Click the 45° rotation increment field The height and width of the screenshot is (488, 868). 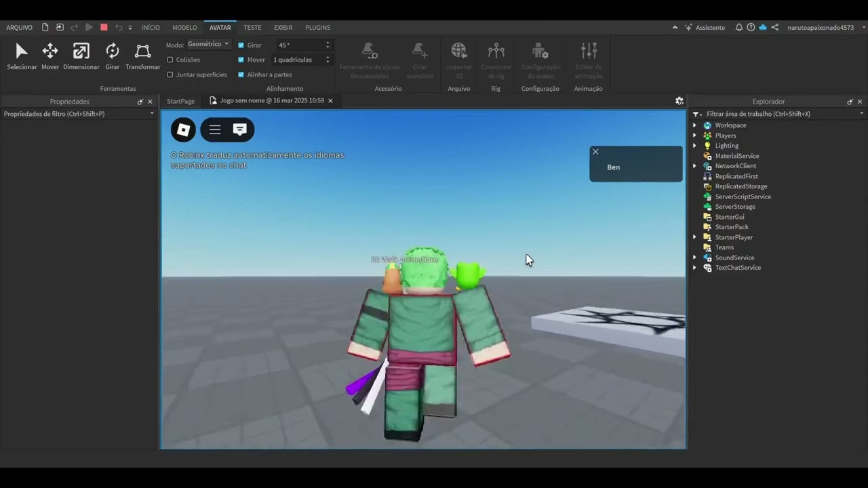[298, 45]
